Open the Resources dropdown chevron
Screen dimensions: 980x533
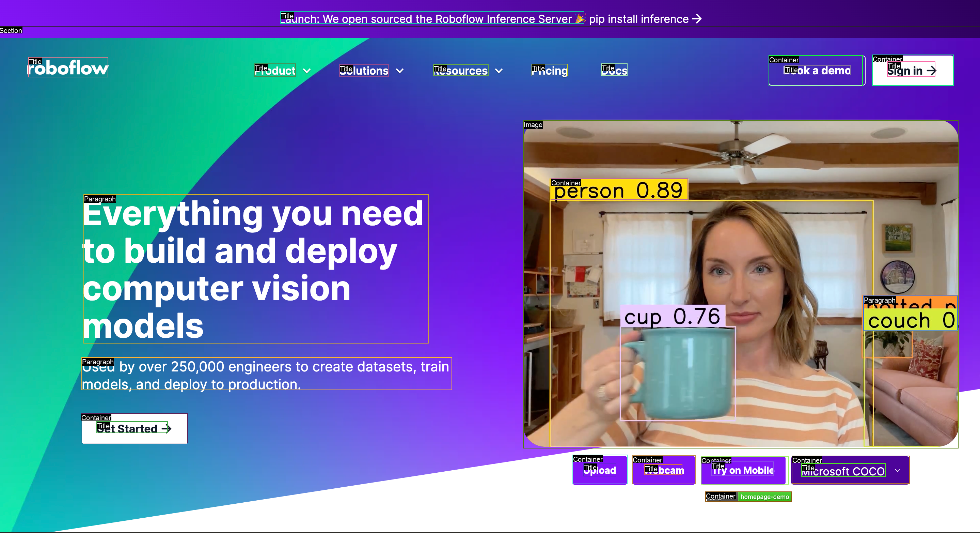pyautogui.click(x=499, y=71)
